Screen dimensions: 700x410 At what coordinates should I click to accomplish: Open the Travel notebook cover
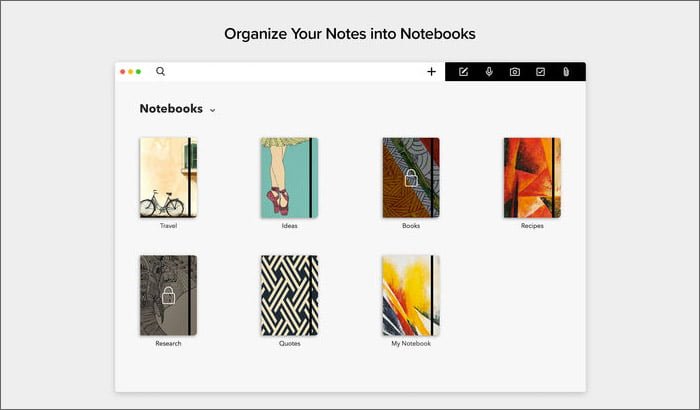168,178
